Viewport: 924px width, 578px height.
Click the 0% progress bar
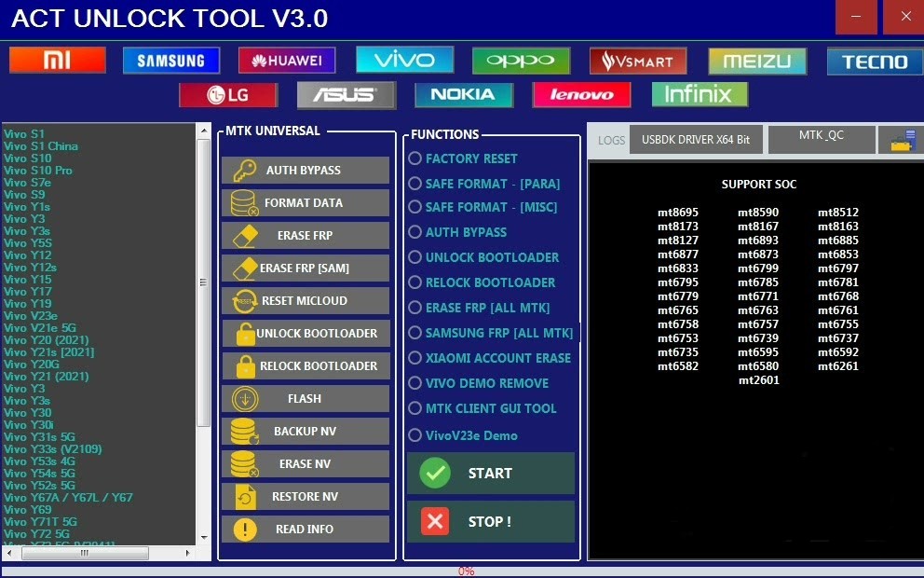[462, 571]
